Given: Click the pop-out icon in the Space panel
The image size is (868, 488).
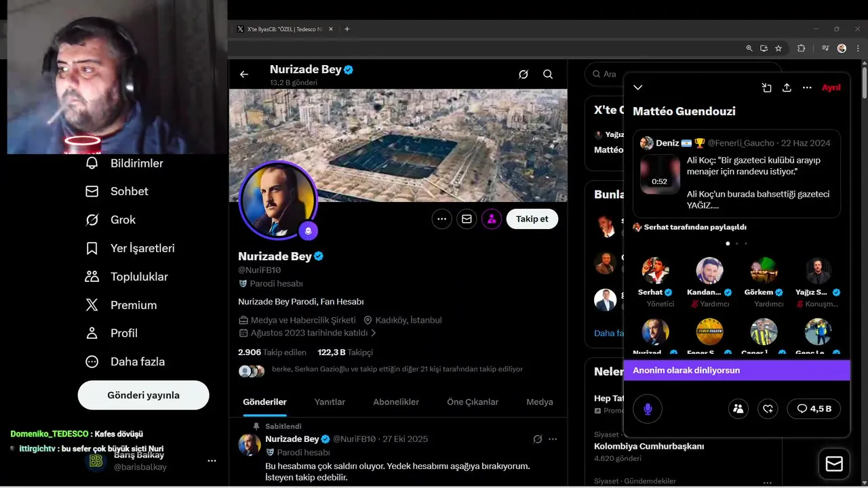Looking at the screenshot, I should coord(766,87).
